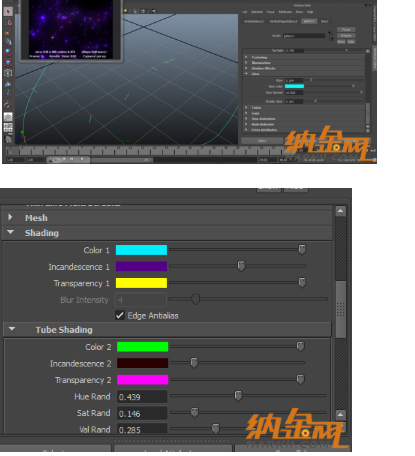Open the dark red Incandescence 2 swatch
The height and width of the screenshot is (456, 415).
tap(143, 363)
